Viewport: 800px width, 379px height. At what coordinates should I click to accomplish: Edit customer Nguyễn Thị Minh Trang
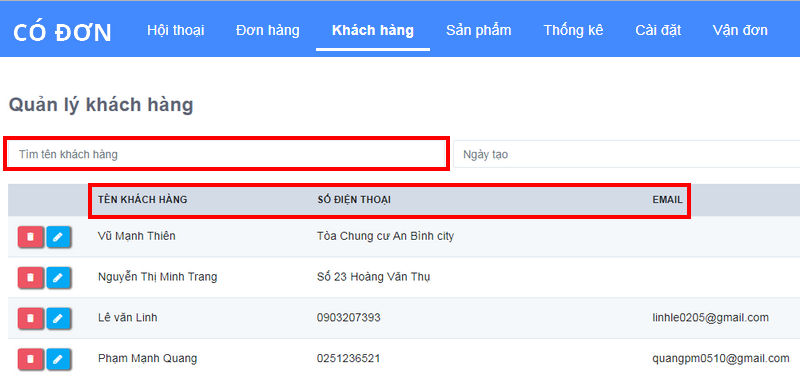click(x=59, y=277)
